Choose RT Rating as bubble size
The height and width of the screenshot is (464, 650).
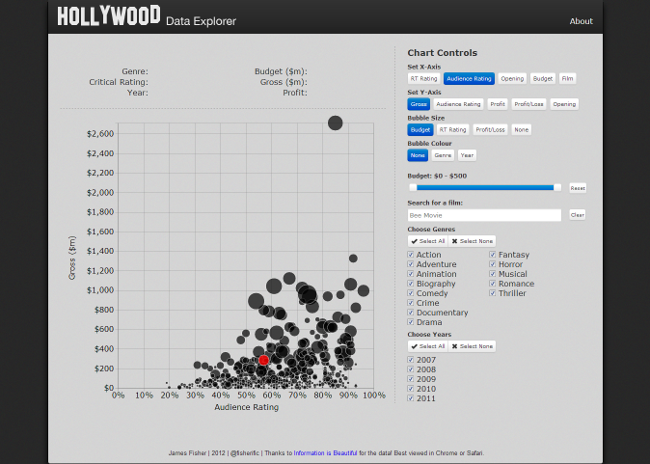[453, 130]
